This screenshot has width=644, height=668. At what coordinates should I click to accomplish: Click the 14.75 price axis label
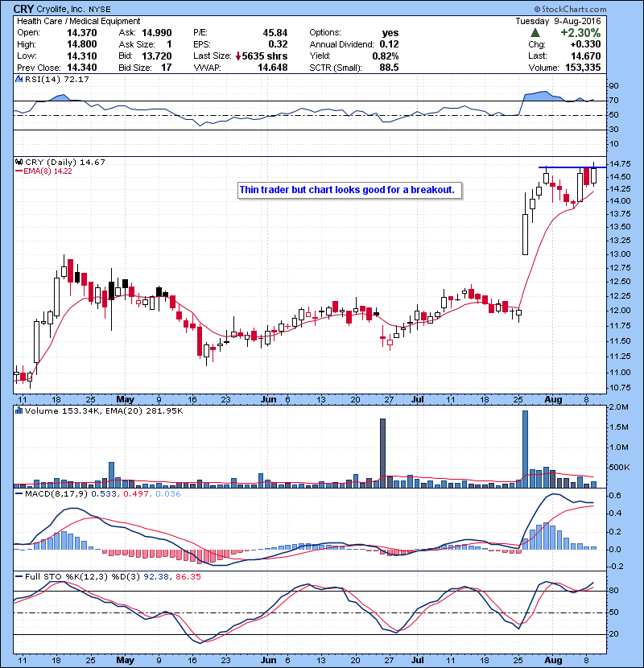620,164
